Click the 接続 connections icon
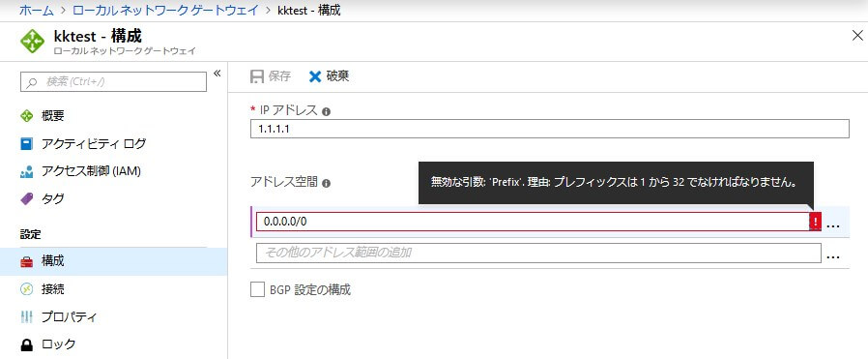This screenshot has width=868, height=359. click(26, 289)
